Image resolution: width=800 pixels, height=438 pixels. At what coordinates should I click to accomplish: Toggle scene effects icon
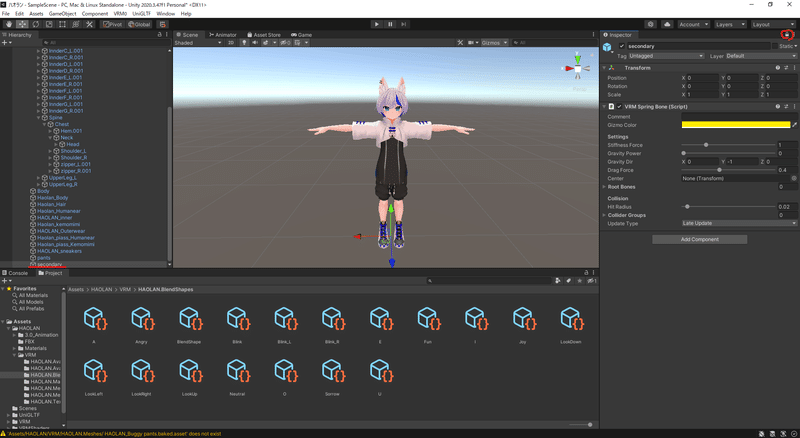pyautogui.click(x=266, y=42)
